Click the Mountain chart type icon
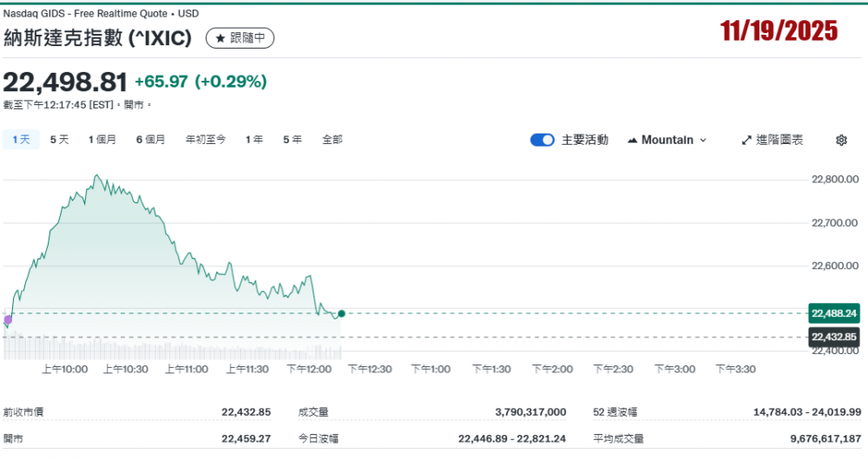The height and width of the screenshot is (460, 868). pyautogui.click(x=632, y=140)
